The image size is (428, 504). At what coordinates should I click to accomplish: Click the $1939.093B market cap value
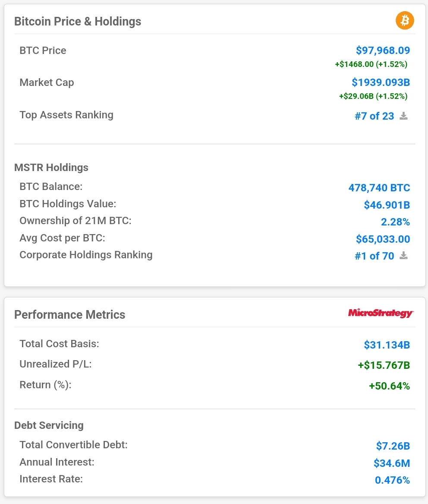point(381,82)
